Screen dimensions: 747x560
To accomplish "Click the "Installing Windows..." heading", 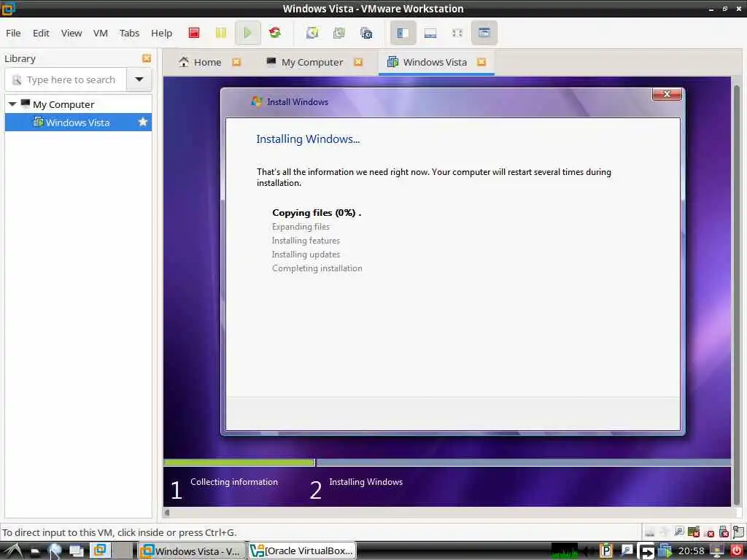I will click(308, 139).
